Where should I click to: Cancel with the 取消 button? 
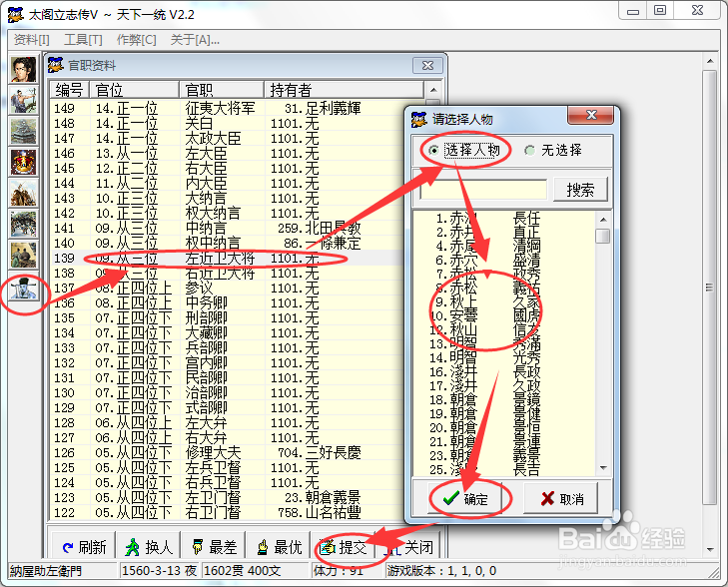pyautogui.click(x=561, y=499)
